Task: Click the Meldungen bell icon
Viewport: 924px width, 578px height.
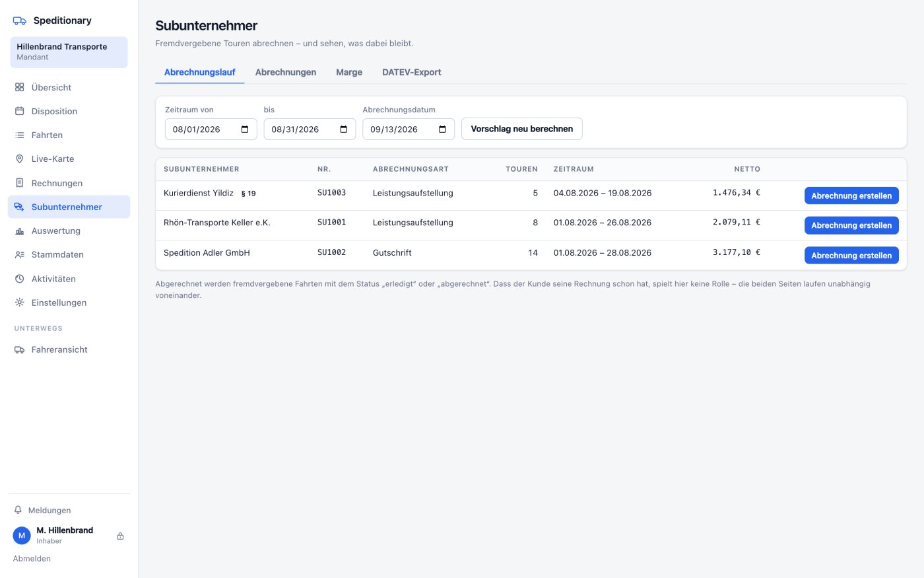Action: pyautogui.click(x=18, y=510)
